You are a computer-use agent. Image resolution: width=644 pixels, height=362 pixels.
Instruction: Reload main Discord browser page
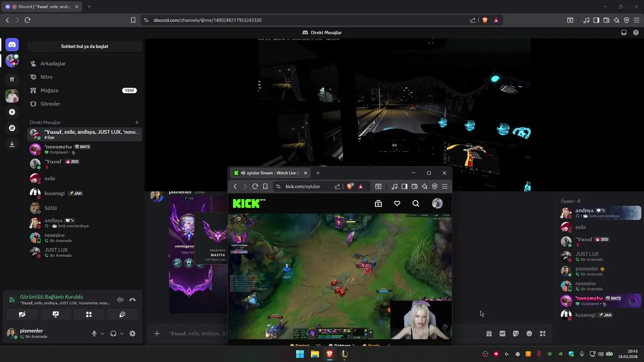pyautogui.click(x=27, y=20)
